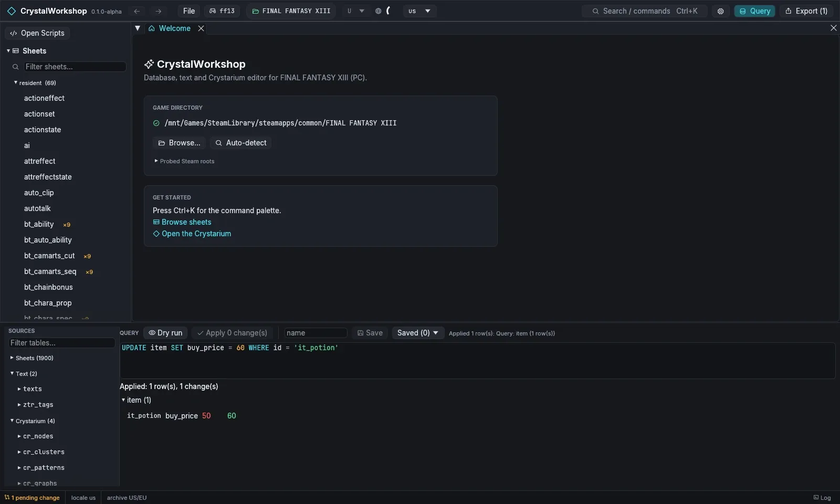Open the Log panel

pos(822,498)
